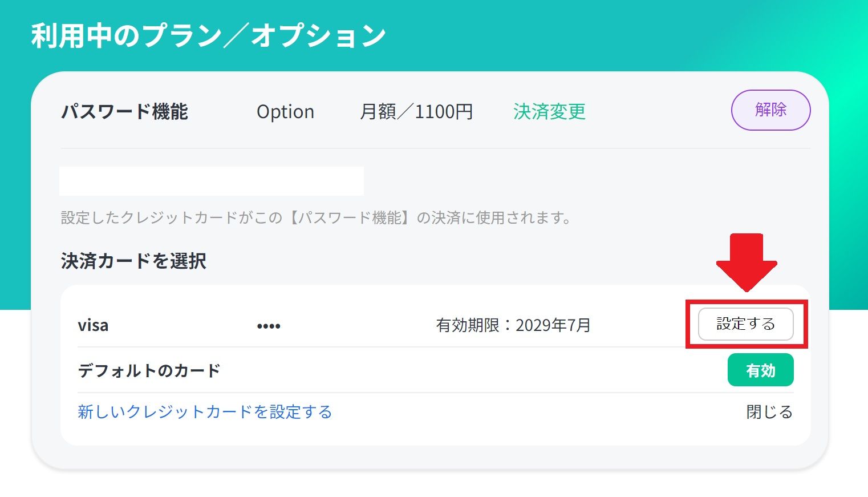868x497 pixels.
Task: Click the パスワード機能 option name
Action: click(x=124, y=111)
